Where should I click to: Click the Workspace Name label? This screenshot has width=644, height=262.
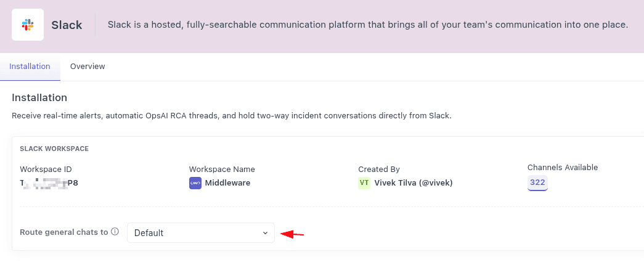coord(222,169)
